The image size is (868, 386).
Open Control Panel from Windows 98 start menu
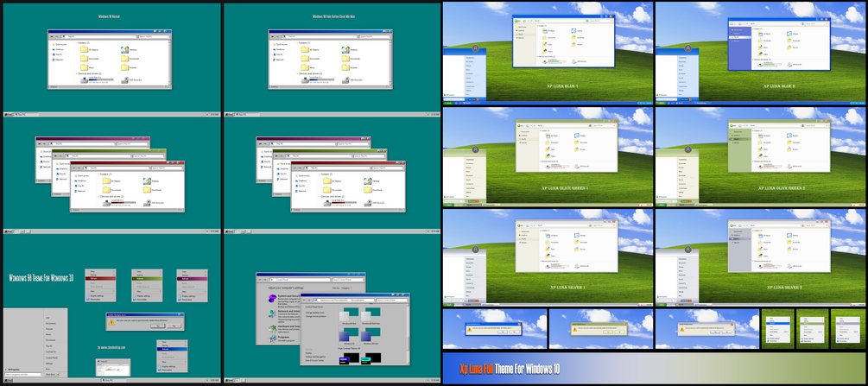point(52,358)
